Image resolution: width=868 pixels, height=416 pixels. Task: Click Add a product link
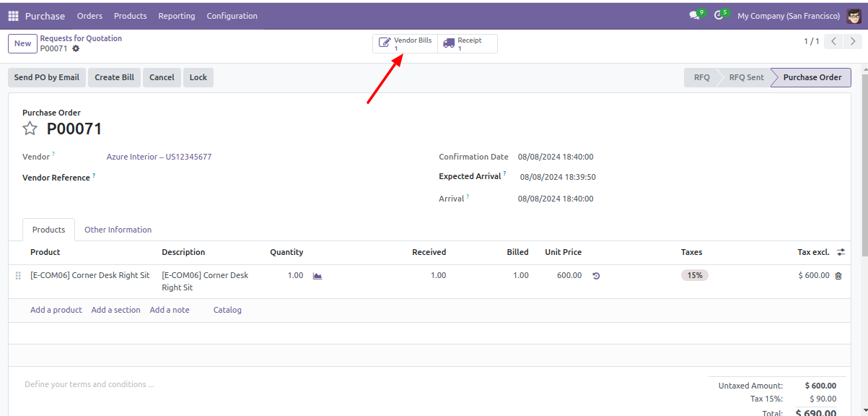click(56, 310)
